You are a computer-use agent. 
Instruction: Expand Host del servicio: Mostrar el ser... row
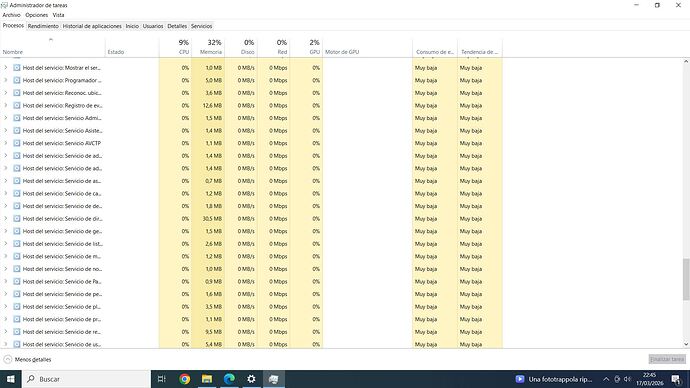pyautogui.click(x=6, y=68)
